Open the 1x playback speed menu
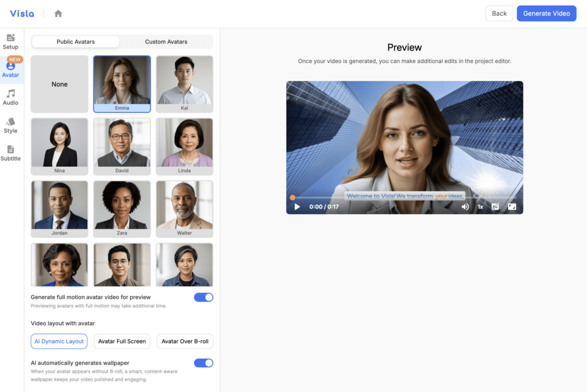 (480, 207)
